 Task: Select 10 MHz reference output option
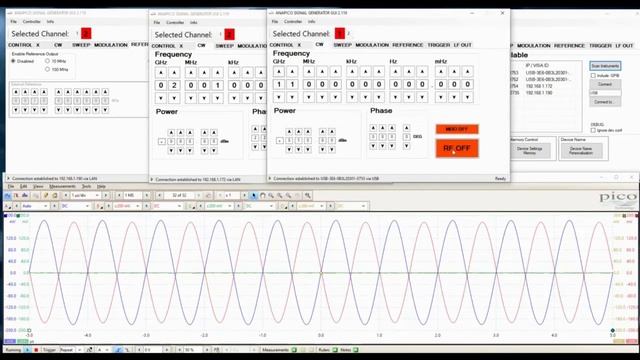coord(47,61)
